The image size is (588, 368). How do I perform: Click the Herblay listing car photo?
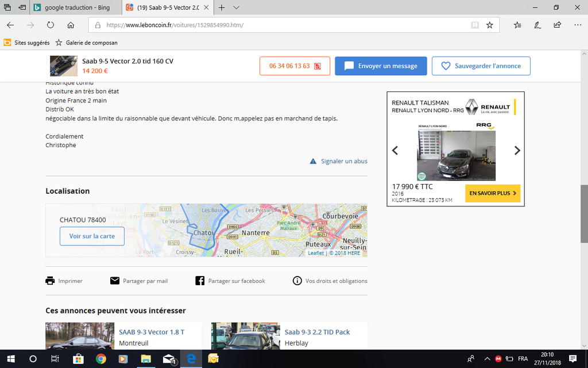(x=246, y=336)
